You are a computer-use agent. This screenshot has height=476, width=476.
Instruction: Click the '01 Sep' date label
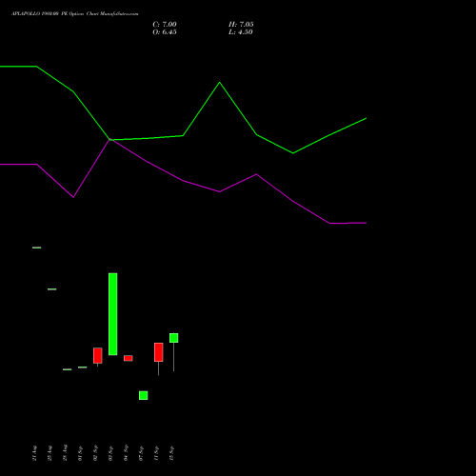pyautogui.click(x=80, y=453)
